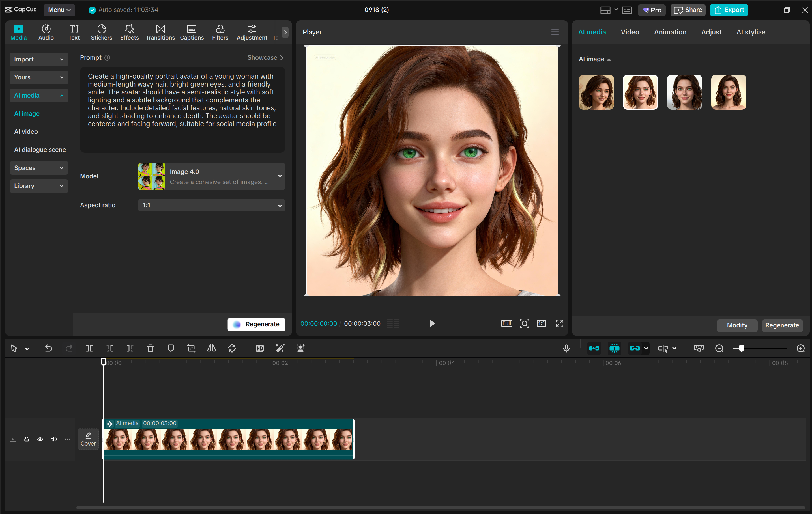Select AI dialogue scene in the sidebar

click(x=40, y=150)
